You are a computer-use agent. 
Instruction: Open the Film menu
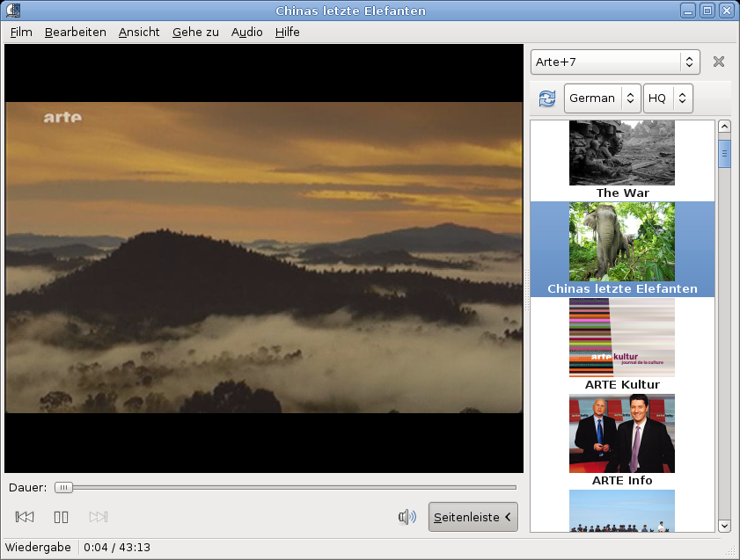coord(21,32)
